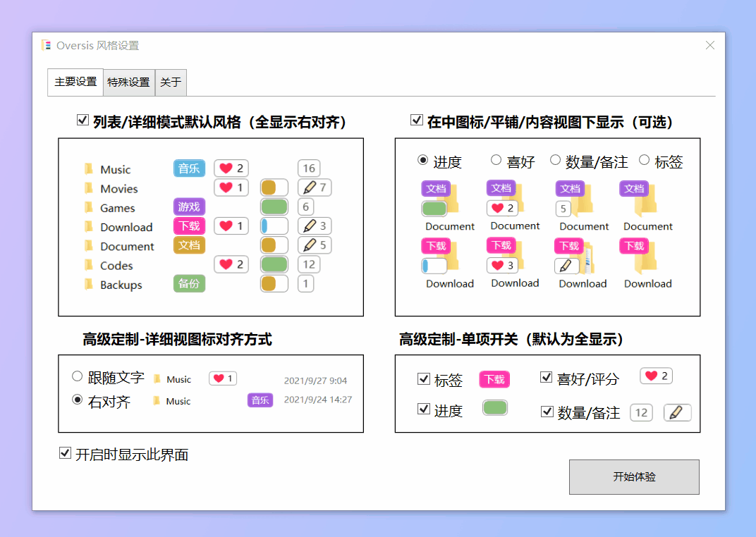Click the 文档 tag next to Document
Viewport: 756px width, 537px height.
(x=188, y=245)
